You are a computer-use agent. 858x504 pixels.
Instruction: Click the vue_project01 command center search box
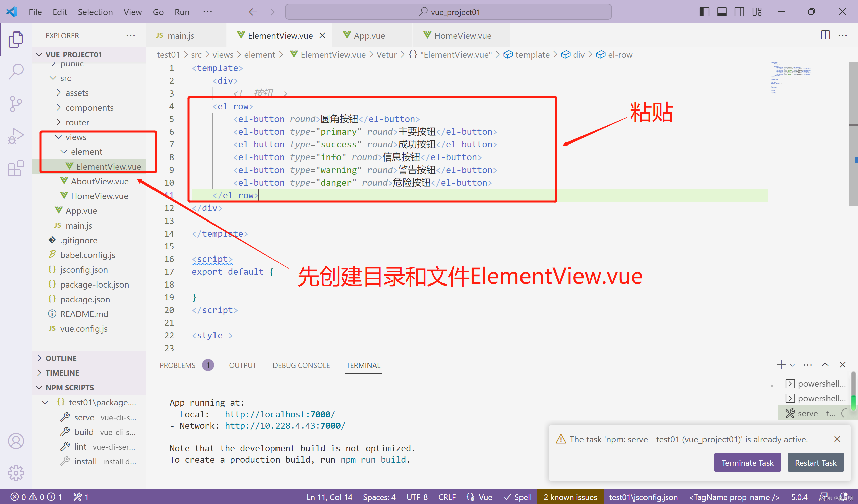(x=448, y=12)
